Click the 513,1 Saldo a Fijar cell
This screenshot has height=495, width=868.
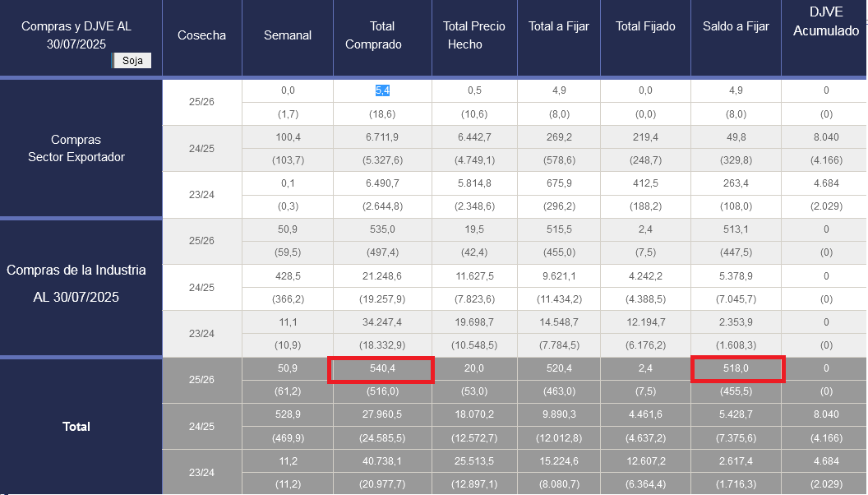[x=736, y=229]
